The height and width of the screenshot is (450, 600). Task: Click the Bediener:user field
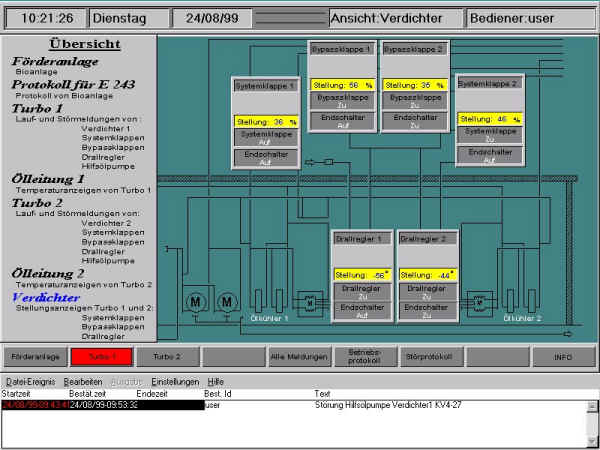[x=530, y=18]
